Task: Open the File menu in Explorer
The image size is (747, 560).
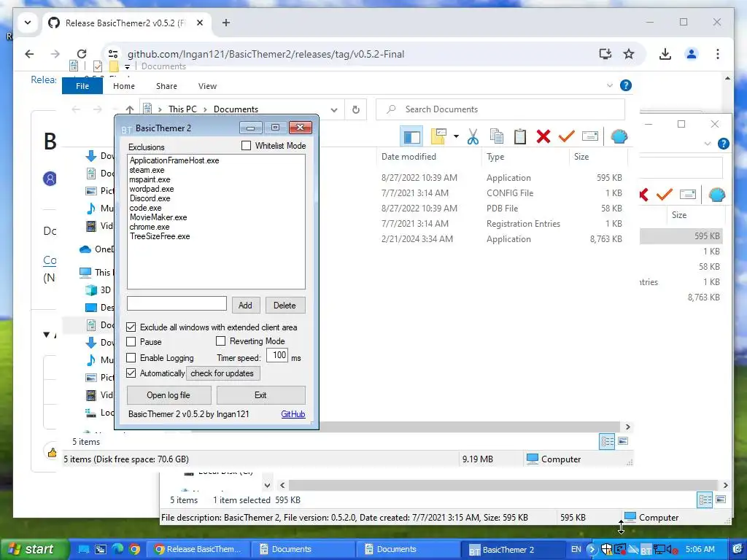Action: tap(82, 86)
